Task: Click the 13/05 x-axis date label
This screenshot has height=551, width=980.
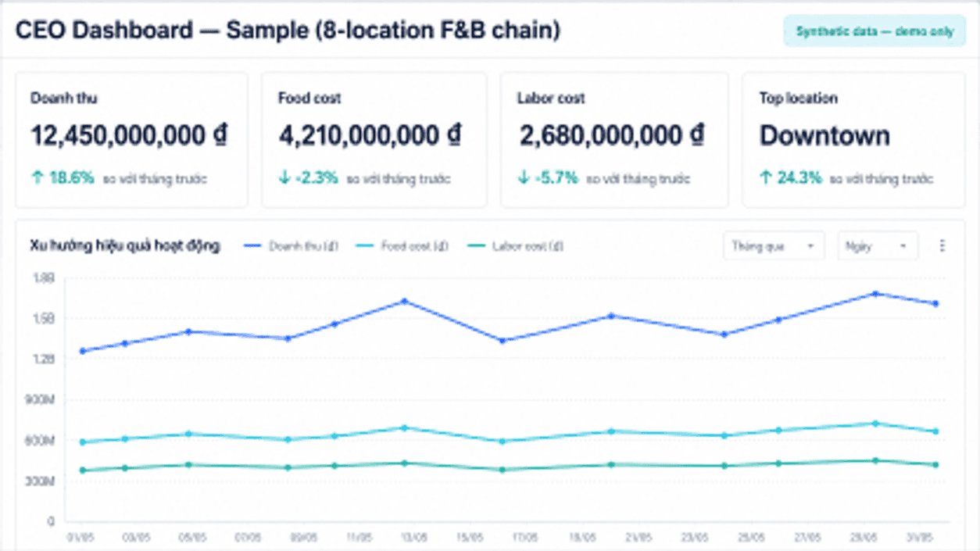Action: click(415, 538)
